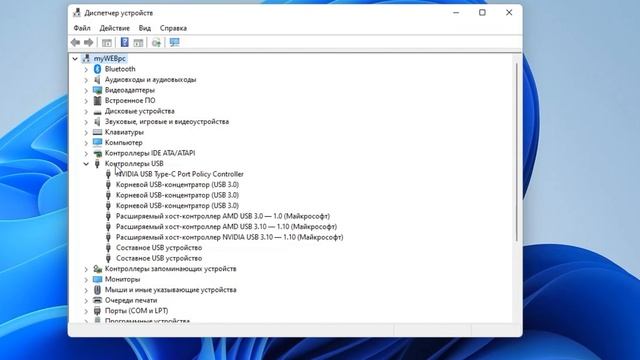The height and width of the screenshot is (360, 640).
Task: Open the Вид menu
Action: [x=144, y=28]
